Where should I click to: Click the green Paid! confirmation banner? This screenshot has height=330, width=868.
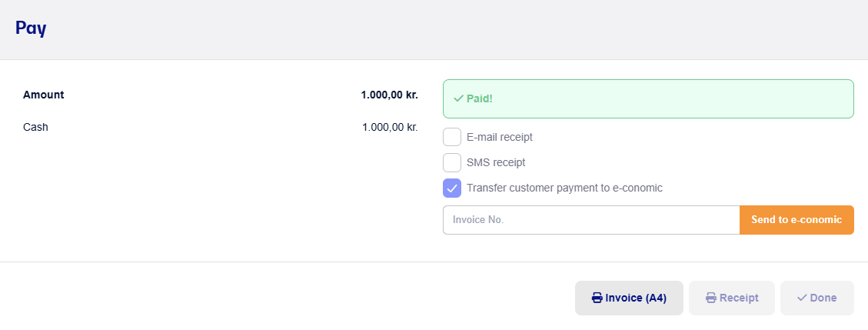point(648,98)
